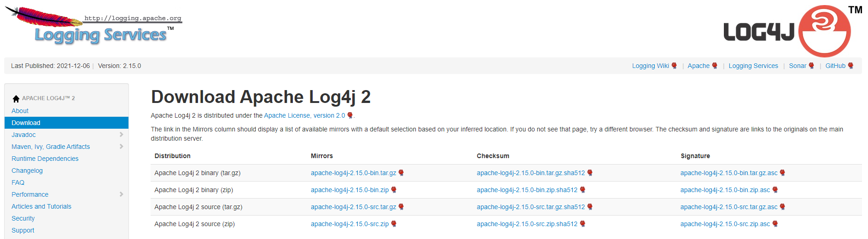Click external icon after src.zip mirror link
The width and height of the screenshot is (868, 239).
click(x=394, y=224)
